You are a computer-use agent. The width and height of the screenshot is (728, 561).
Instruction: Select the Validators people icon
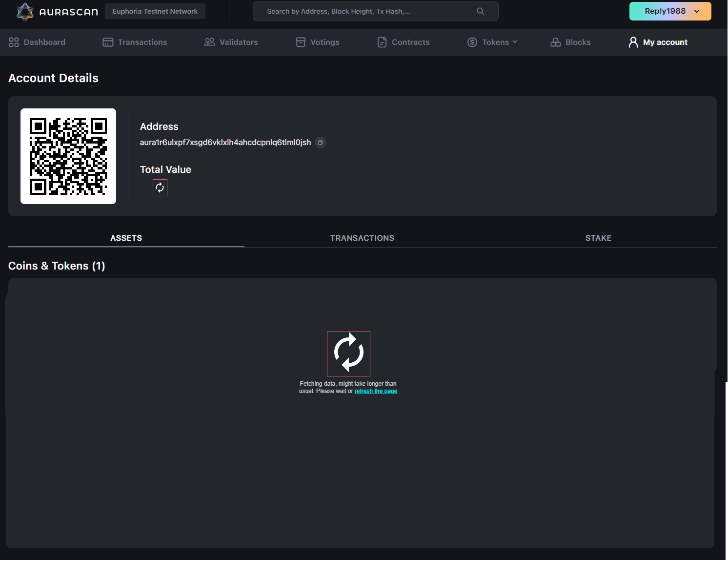[210, 42]
